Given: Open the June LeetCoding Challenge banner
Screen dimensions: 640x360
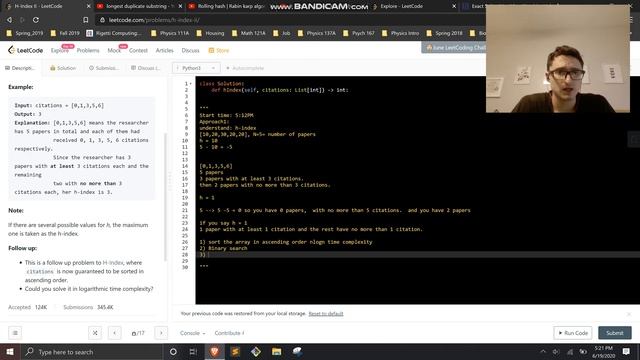Looking at the screenshot, I should (454, 48).
